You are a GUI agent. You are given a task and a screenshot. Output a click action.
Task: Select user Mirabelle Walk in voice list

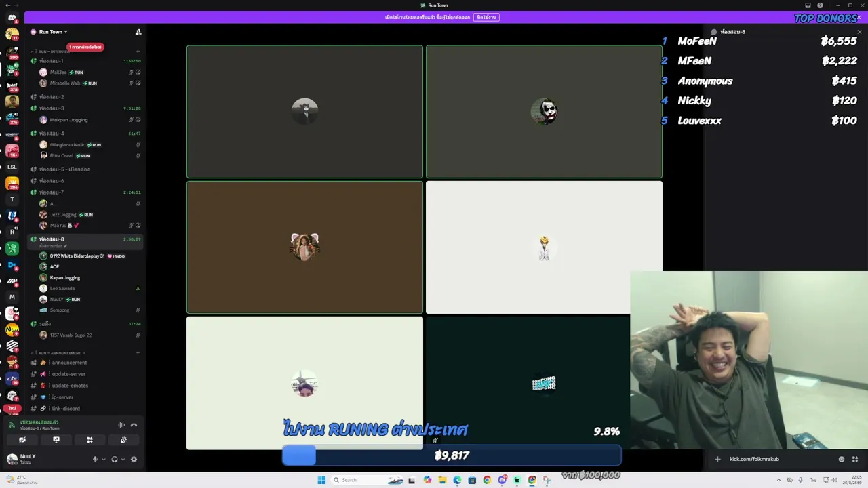(90, 83)
